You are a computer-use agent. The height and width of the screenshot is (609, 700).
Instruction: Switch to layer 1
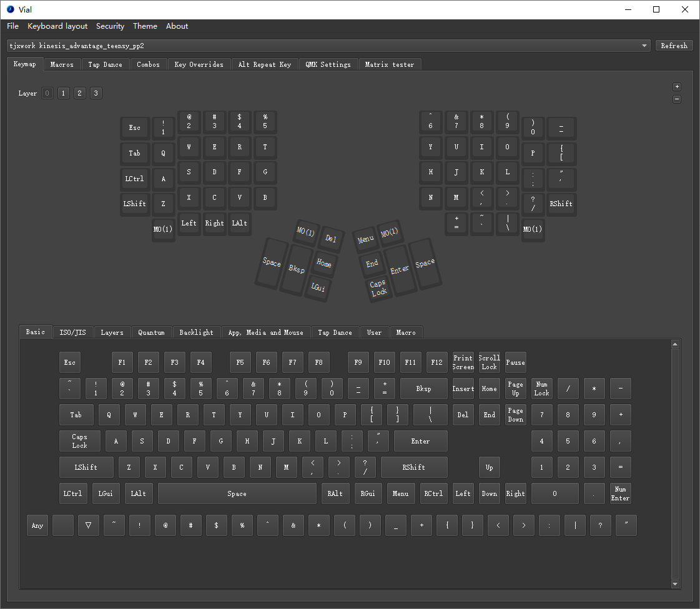(64, 93)
